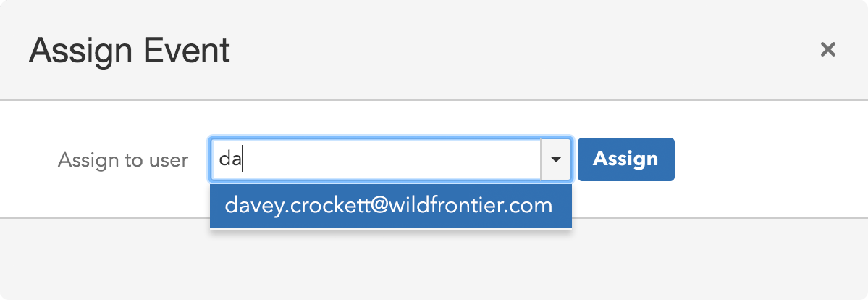This screenshot has height=300, width=868.
Task: Click the downward triangle beside user field
Action: [556, 159]
